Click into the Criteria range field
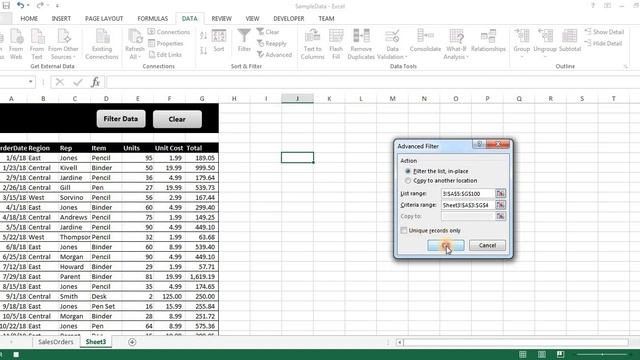This screenshot has height=360, width=640. click(468, 204)
